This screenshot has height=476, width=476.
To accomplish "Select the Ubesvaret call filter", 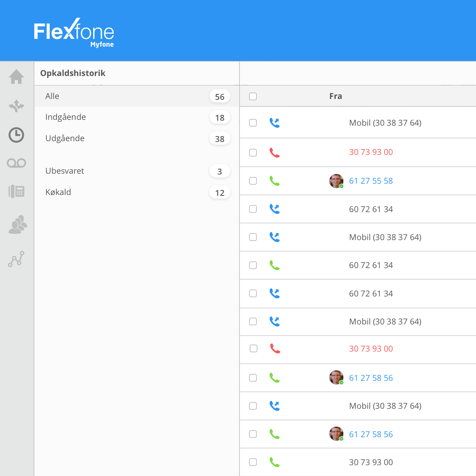I will 137,171.
